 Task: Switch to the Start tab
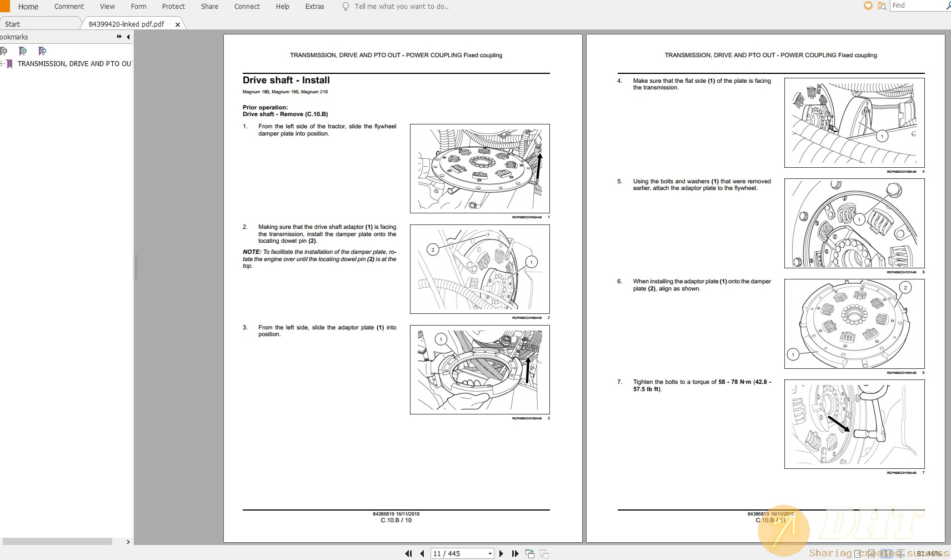[12, 24]
